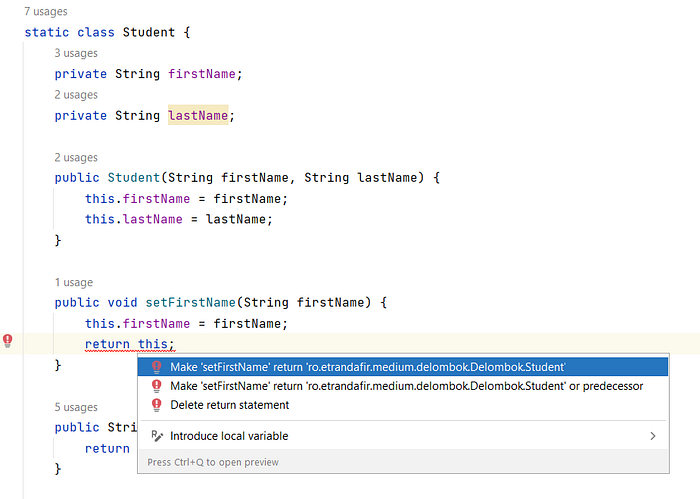Choose Introduce local variable

tap(403, 436)
